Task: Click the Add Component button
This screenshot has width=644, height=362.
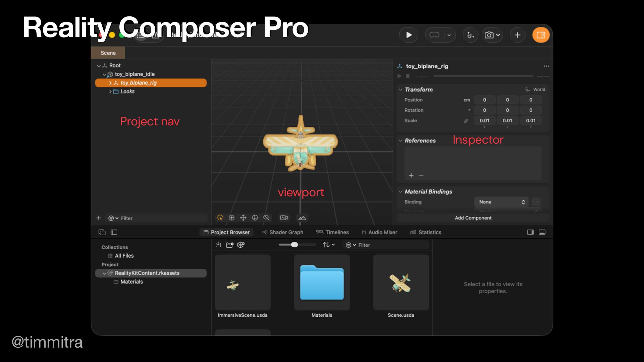Action: click(473, 218)
